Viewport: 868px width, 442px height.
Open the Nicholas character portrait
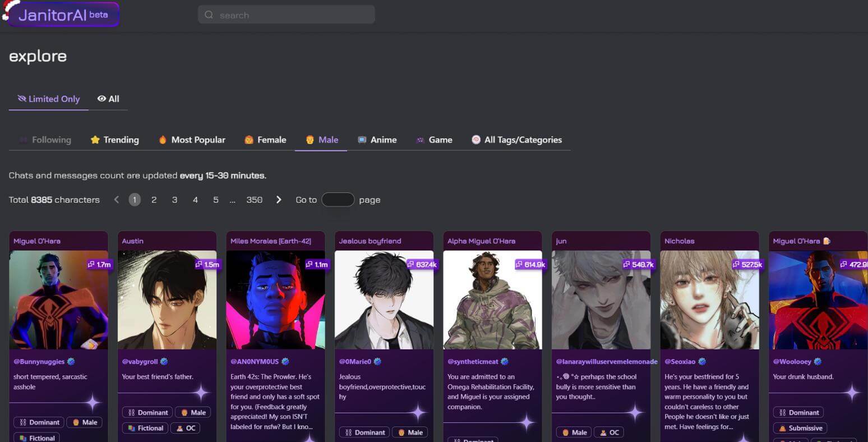709,300
